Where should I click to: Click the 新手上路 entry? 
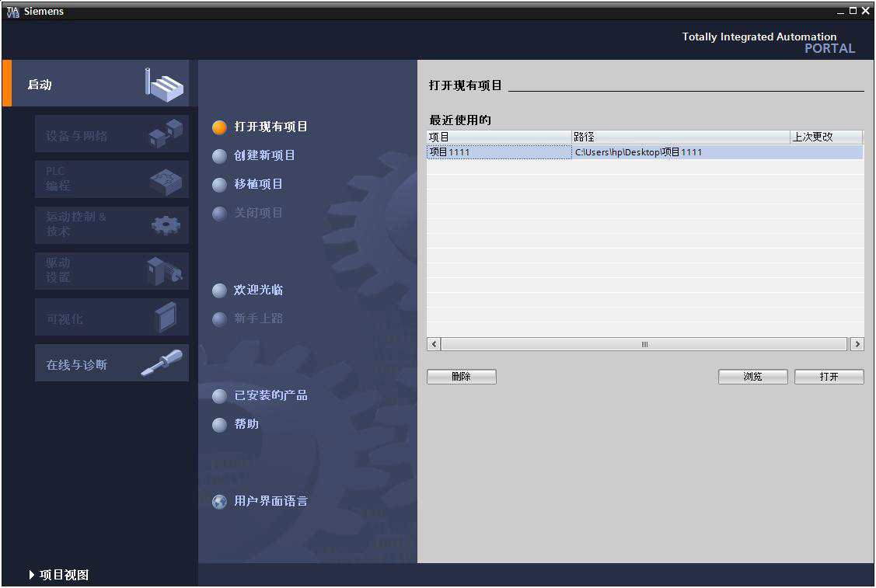click(x=258, y=318)
